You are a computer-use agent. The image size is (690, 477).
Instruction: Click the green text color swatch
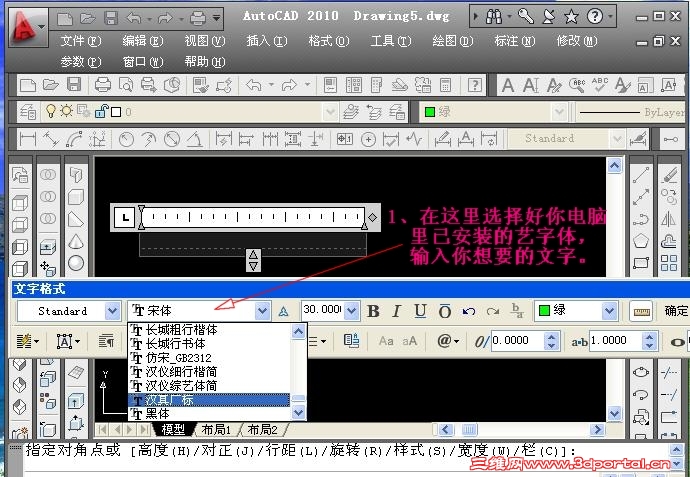(x=545, y=311)
